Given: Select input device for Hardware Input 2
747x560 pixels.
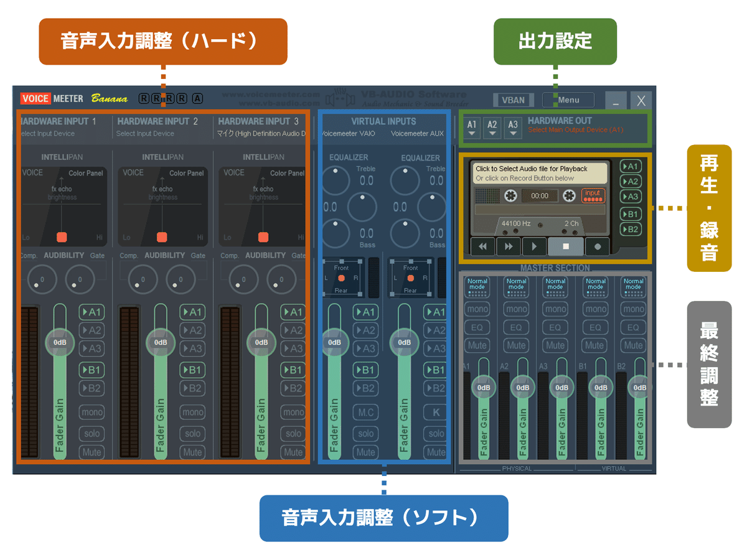Looking at the screenshot, I should (145, 133).
